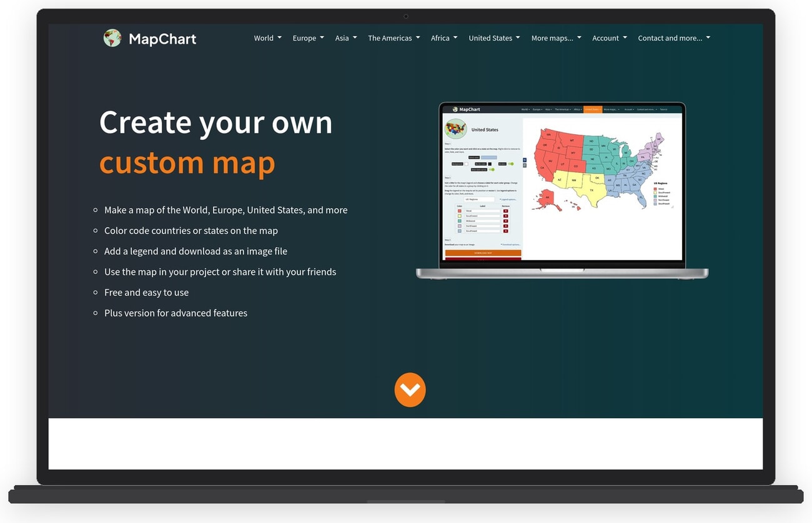Click the caret icon beside World
This screenshot has width=812, height=523.
279,37
